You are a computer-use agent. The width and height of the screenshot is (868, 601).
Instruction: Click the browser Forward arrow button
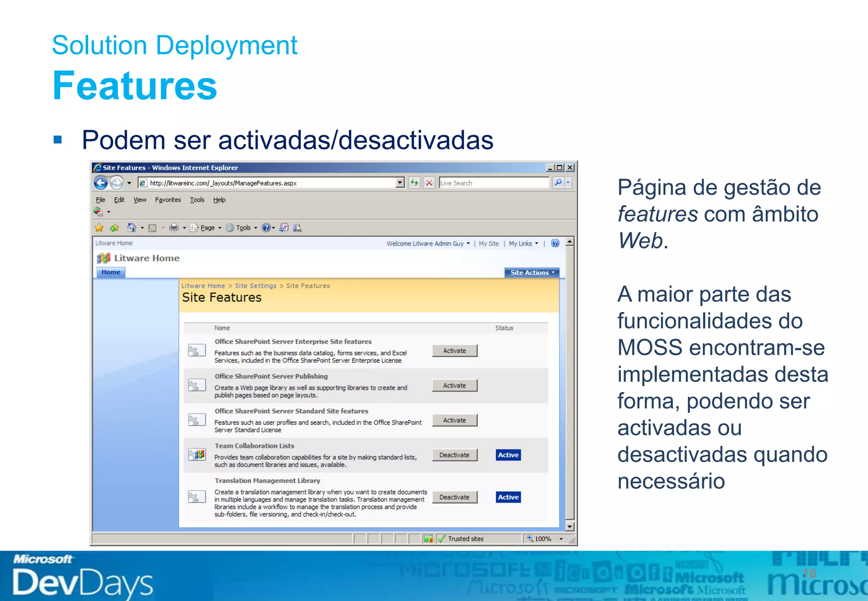coord(117,183)
